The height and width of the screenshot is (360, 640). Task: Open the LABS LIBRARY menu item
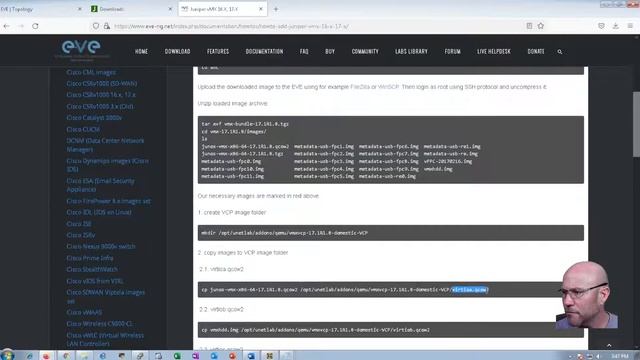tap(411, 51)
